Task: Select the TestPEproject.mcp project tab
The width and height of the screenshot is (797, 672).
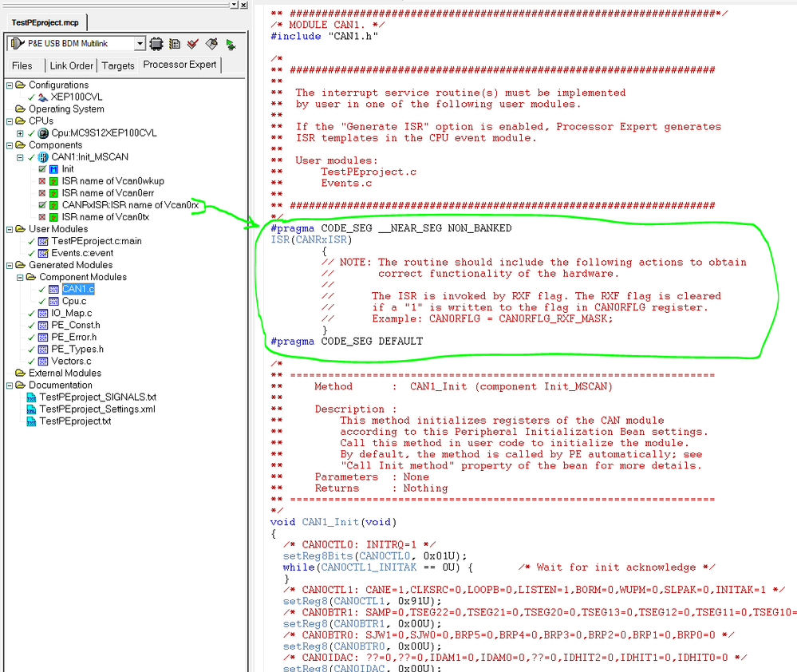Action: [x=45, y=22]
